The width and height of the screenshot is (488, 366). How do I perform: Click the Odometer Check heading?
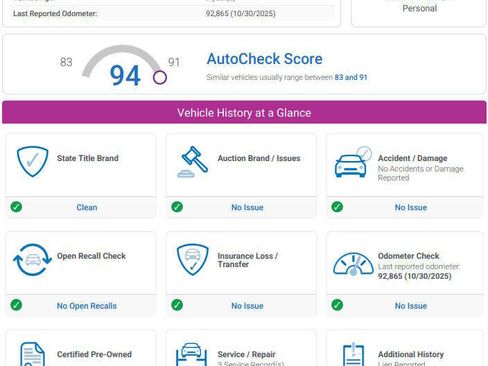[x=409, y=256]
